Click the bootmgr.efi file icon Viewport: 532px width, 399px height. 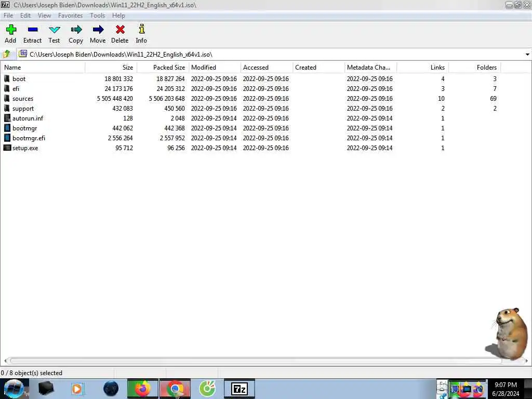point(7,138)
